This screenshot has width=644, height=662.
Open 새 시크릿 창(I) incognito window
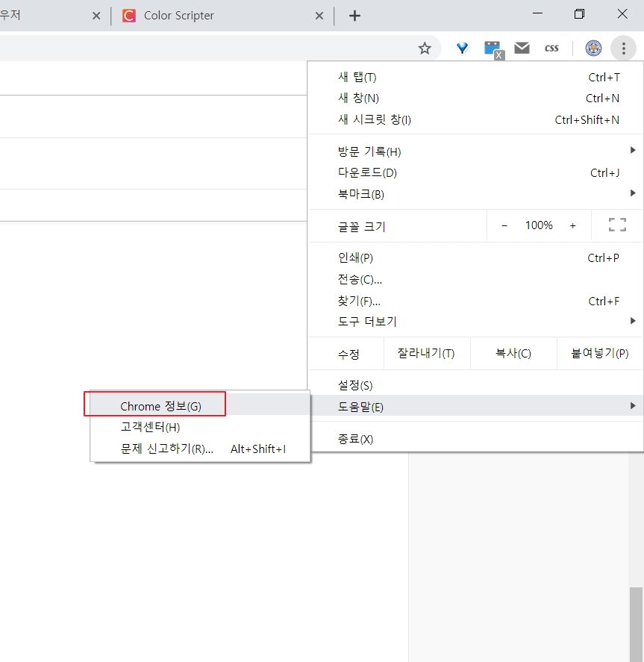click(476, 120)
